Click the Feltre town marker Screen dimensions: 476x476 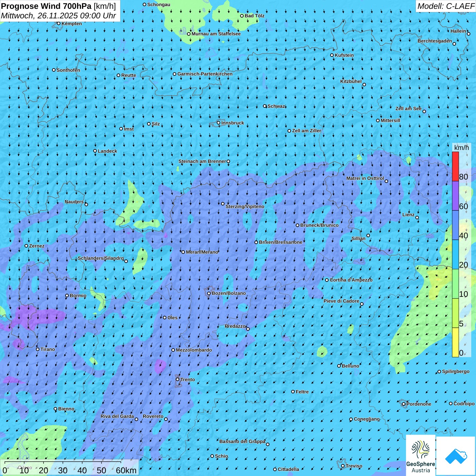(293, 392)
